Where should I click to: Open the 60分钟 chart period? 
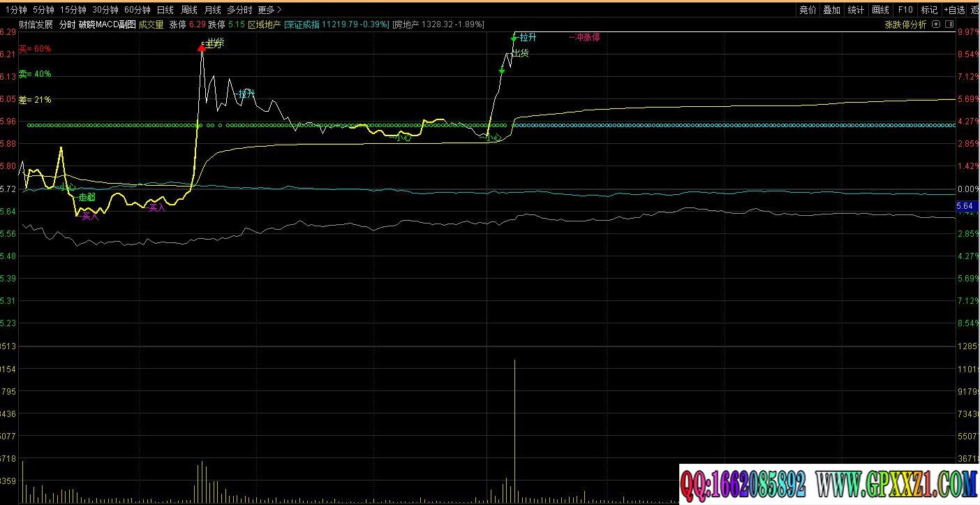pos(138,10)
